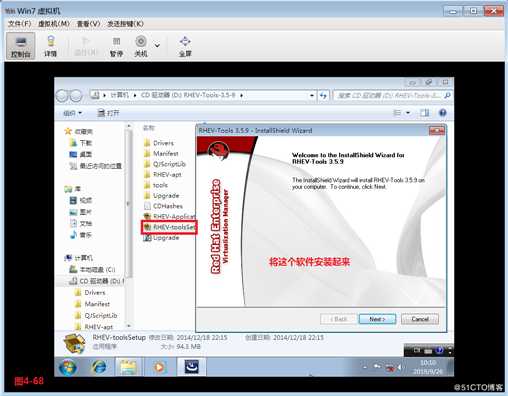Image resolution: width=508 pixels, height=396 pixels.
Task: Open 最近访问的位置 recent places
Action: 95,166
